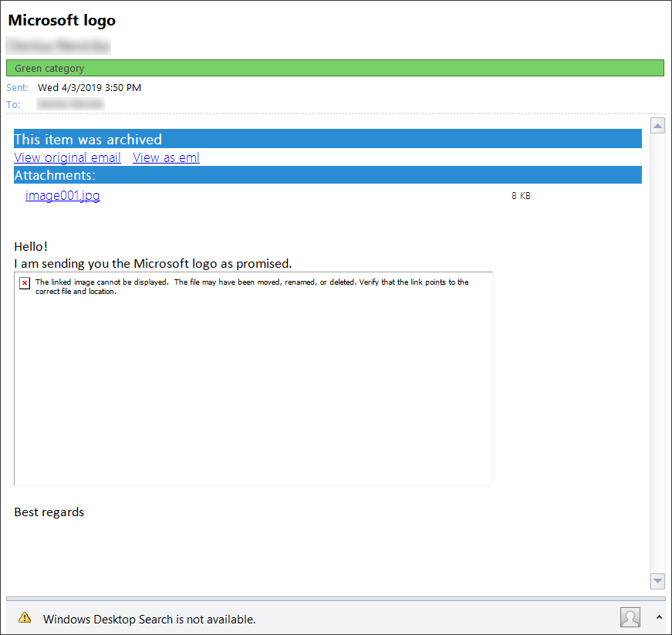Expand the people pane with the chevron

point(659,617)
